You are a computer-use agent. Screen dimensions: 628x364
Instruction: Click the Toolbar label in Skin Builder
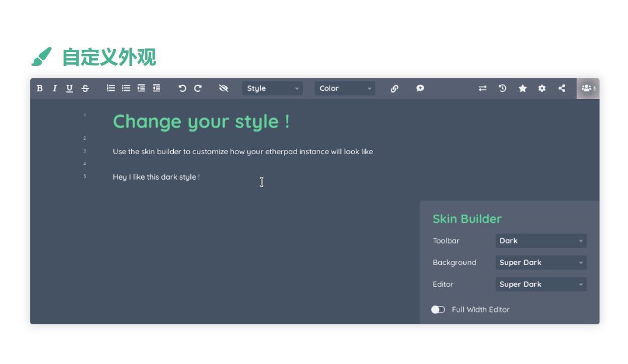[x=446, y=241]
